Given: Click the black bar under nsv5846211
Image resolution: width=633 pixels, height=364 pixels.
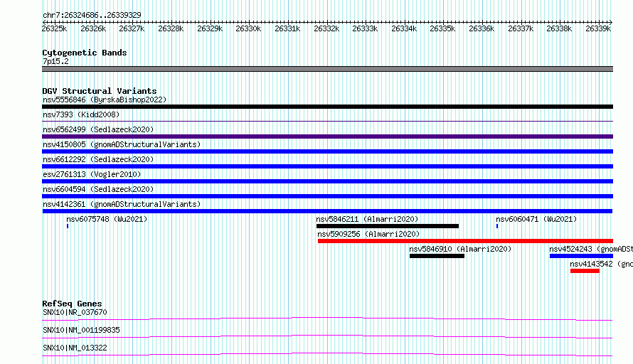Looking at the screenshot, I should coord(388,226).
